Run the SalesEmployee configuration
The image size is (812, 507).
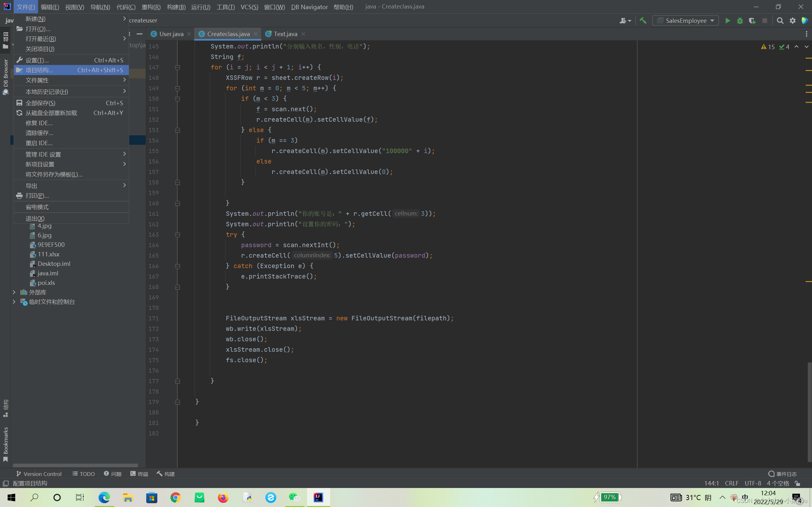click(x=728, y=21)
